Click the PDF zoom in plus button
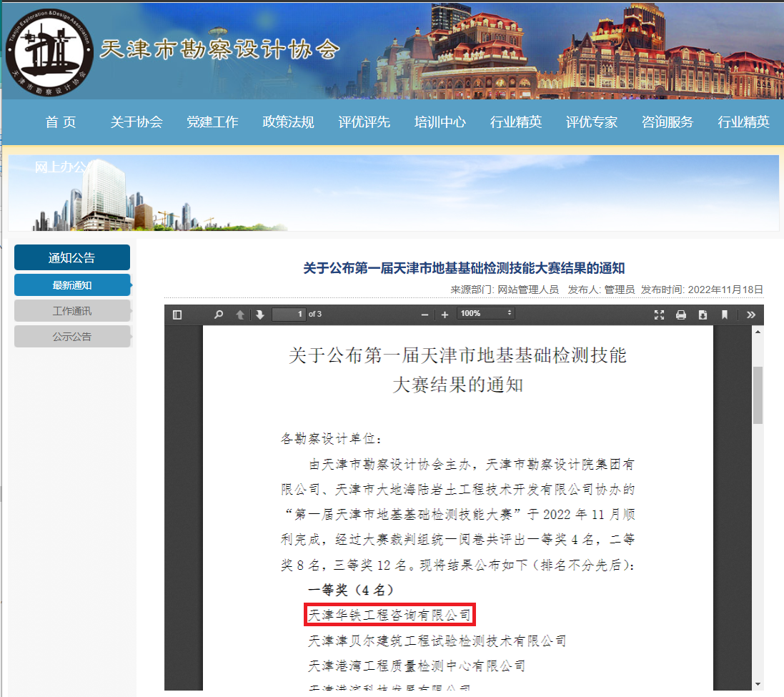 click(445, 315)
